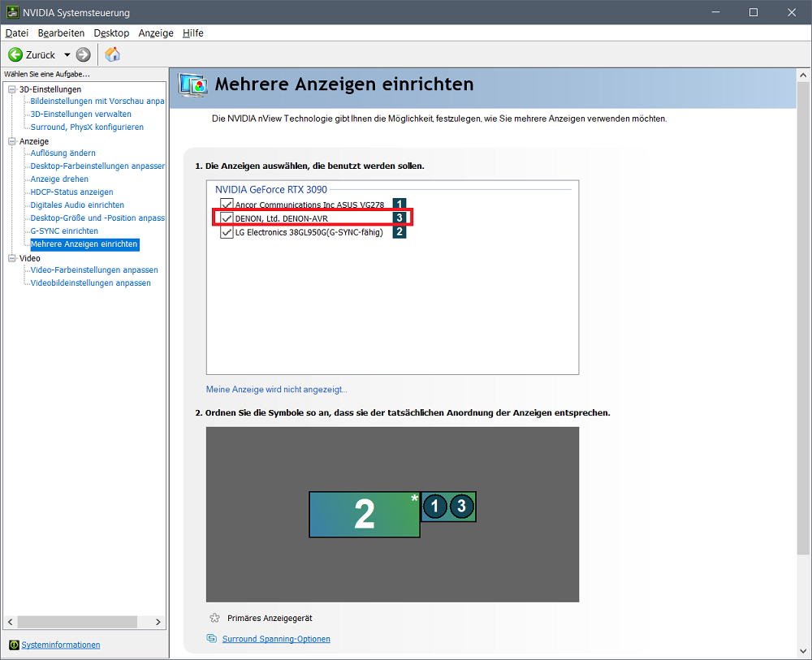Click the forward navigation arrow icon
The width and height of the screenshot is (812, 660).
(83, 54)
